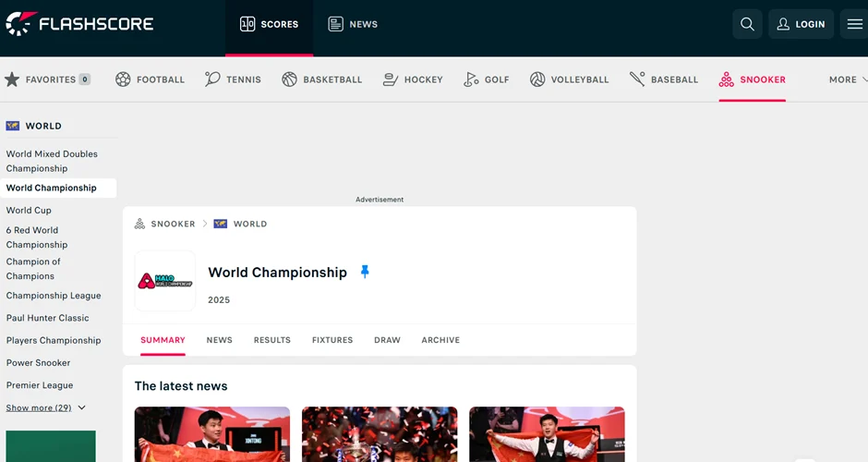This screenshot has height=462, width=868.
Task: Select the Volleyball sport icon
Action: [537, 79]
